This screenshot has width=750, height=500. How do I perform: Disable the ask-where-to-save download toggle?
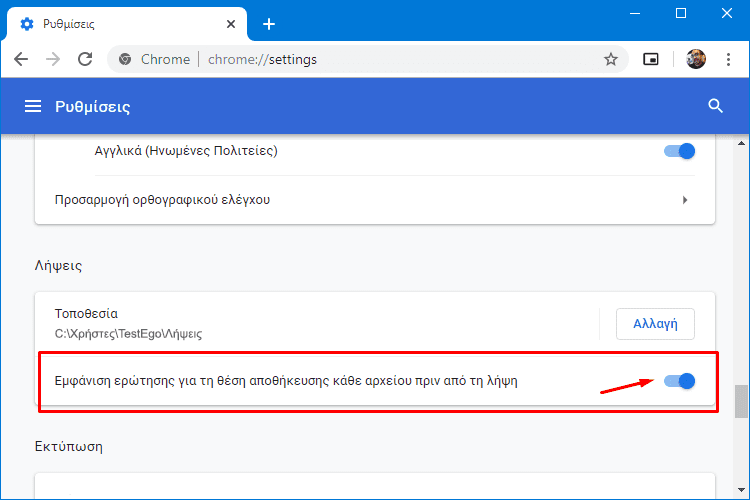coord(679,381)
